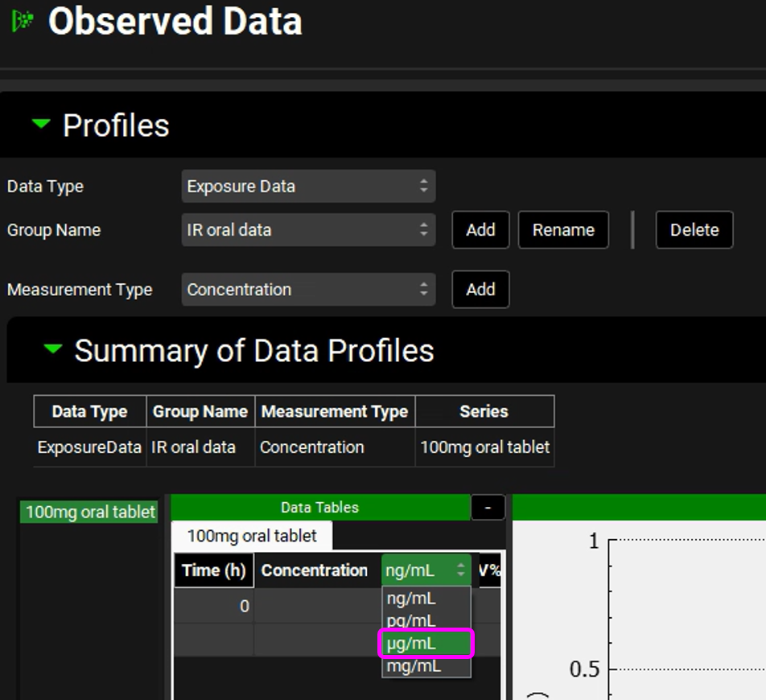766x700 pixels.
Task: Select µg/mL from the unit list
Action: click(x=426, y=644)
